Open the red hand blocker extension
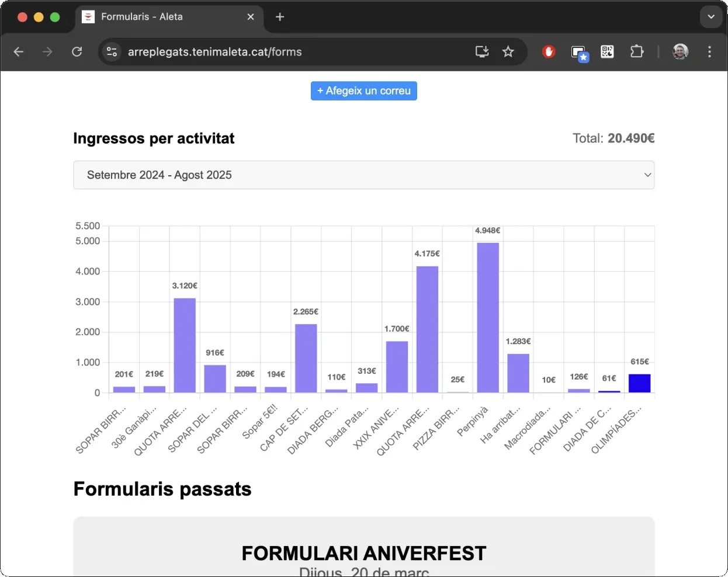The image size is (728, 577). 548,52
